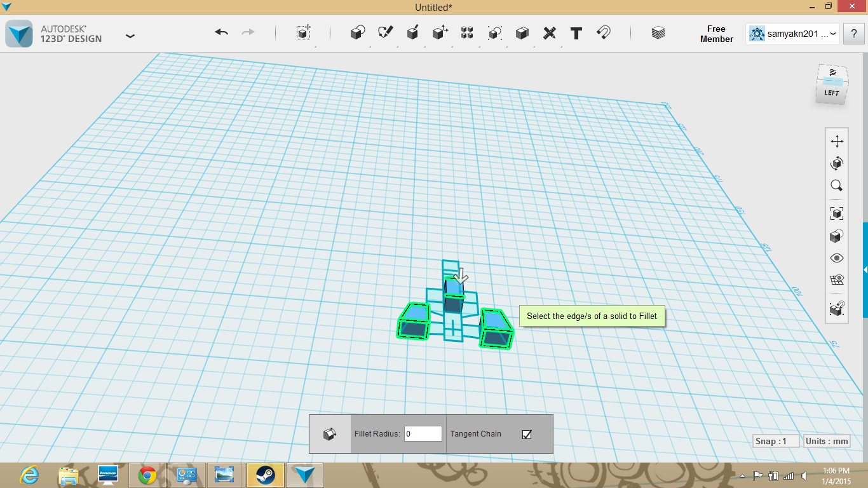Open the Construct tool

coord(412,33)
